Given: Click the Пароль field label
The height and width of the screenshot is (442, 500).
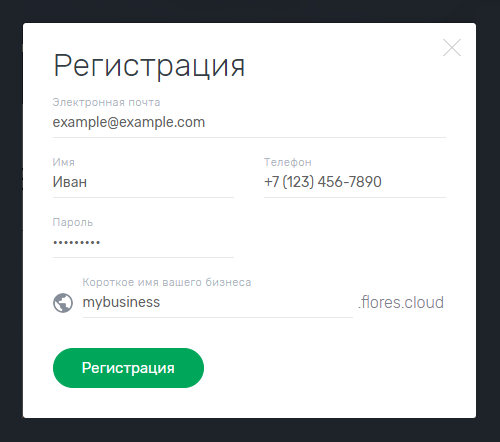Looking at the screenshot, I should pos(73,222).
